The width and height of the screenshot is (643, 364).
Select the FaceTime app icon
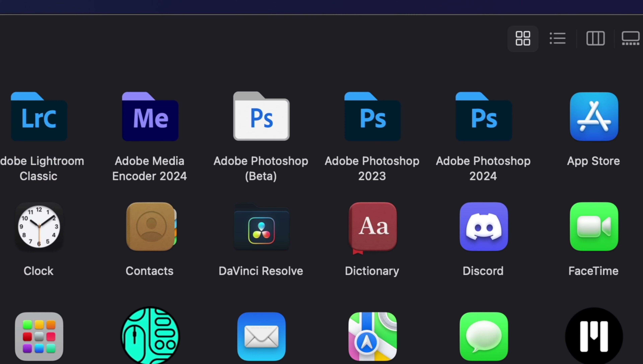pos(594,226)
